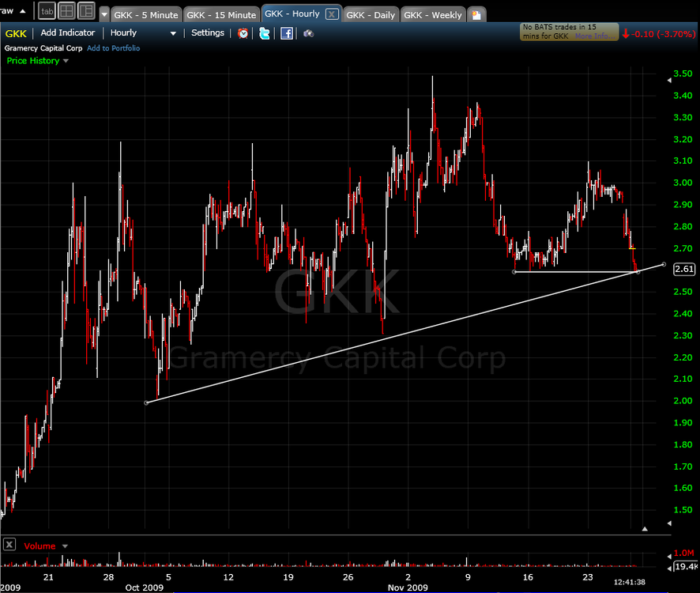Image resolution: width=700 pixels, height=593 pixels.
Task: Click the volume scale arrow beside 1.0M
Action: (668, 557)
